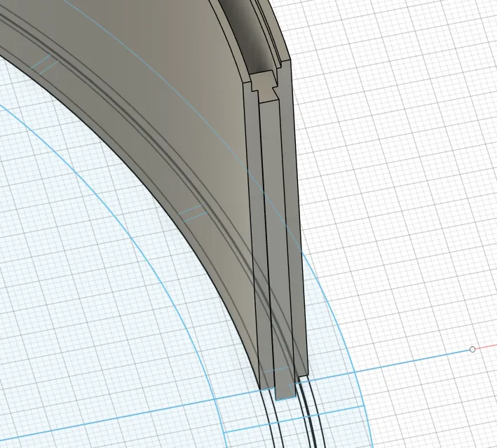
Task: Select the sketch point at the blue line's end
Action: pyautogui.click(x=472, y=349)
